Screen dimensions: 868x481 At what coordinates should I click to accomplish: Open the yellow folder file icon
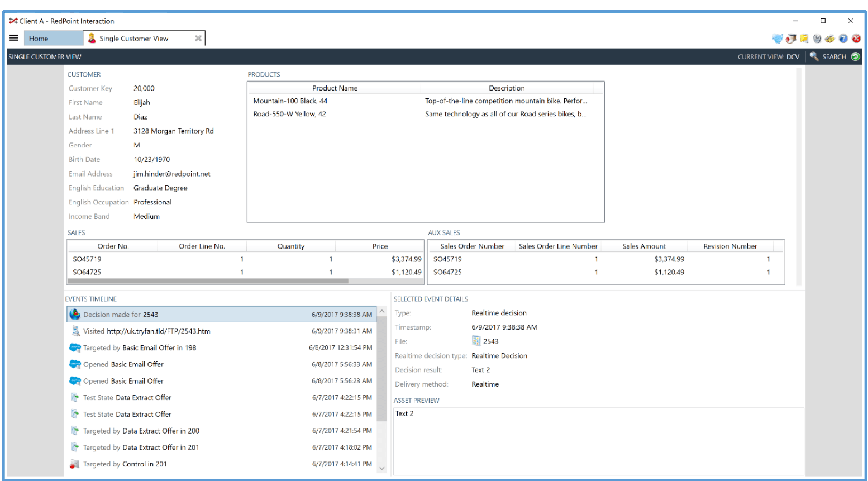click(x=804, y=39)
